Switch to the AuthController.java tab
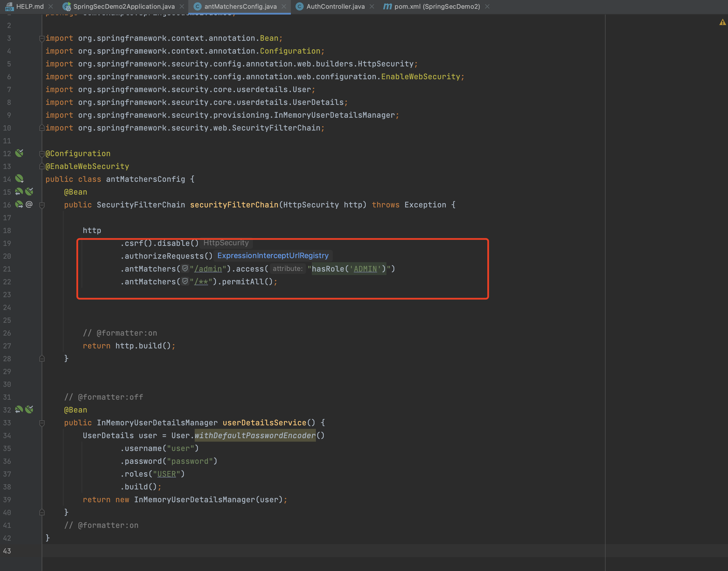Screen dimensions: 728x571 [x=335, y=6]
